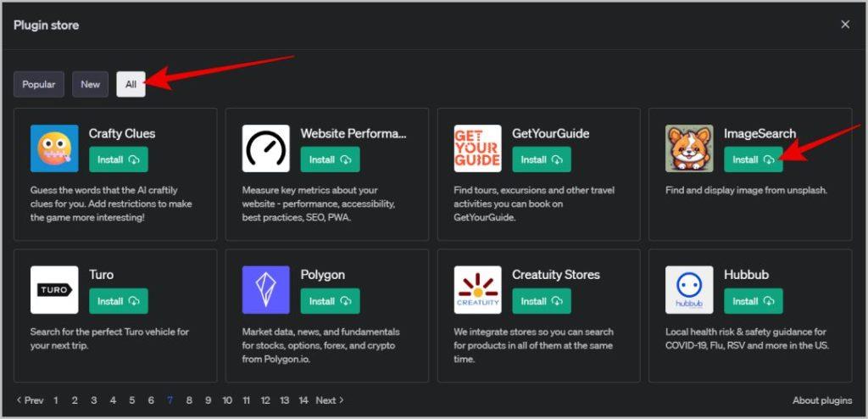Switch to the Popular plugins filter
This screenshot has height=419, width=868.
[x=39, y=84]
